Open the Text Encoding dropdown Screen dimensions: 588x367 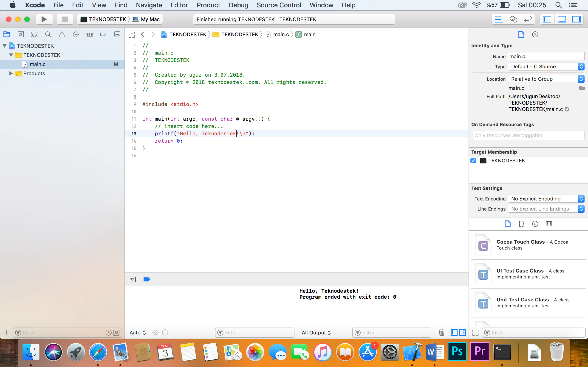(546, 199)
